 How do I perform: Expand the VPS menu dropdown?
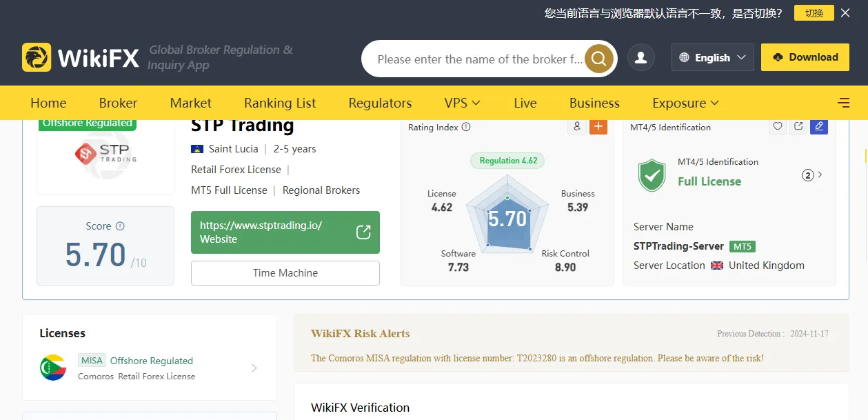pos(462,103)
